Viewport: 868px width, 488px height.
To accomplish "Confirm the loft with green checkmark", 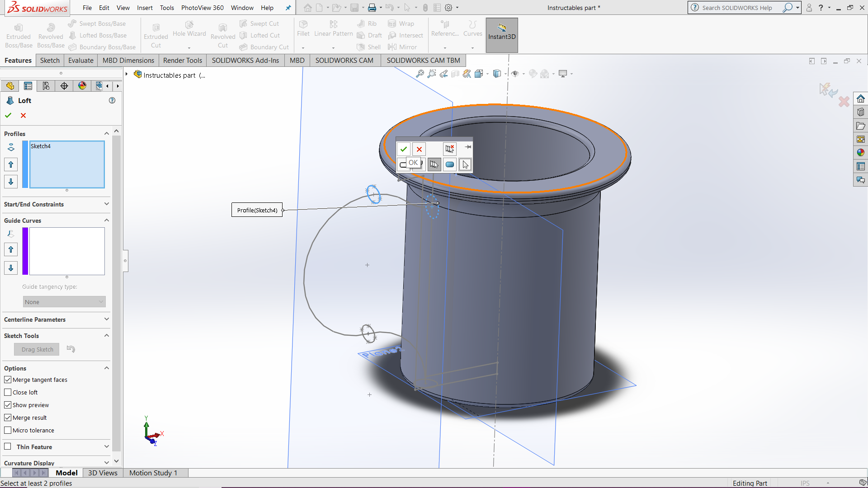I will pyautogui.click(x=8, y=115).
